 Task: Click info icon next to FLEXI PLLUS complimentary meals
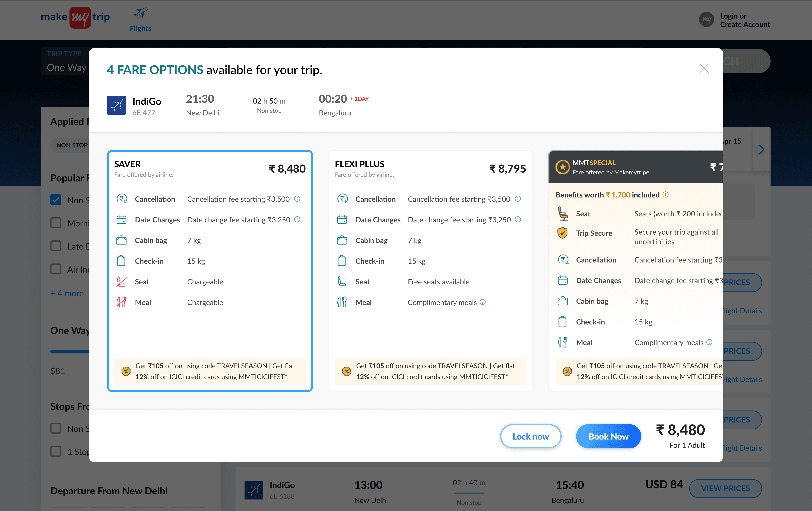point(483,302)
